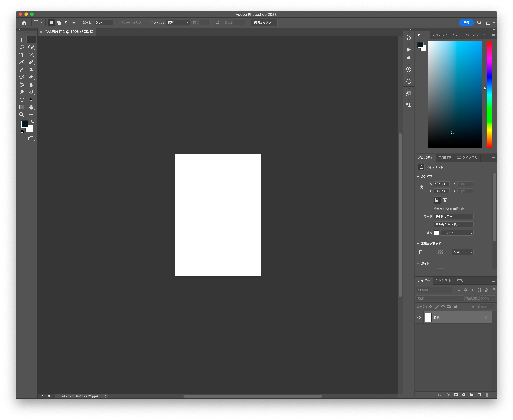This screenshot has height=420, width=513.
Task: Activate the Zoom tool
Action: (22, 115)
